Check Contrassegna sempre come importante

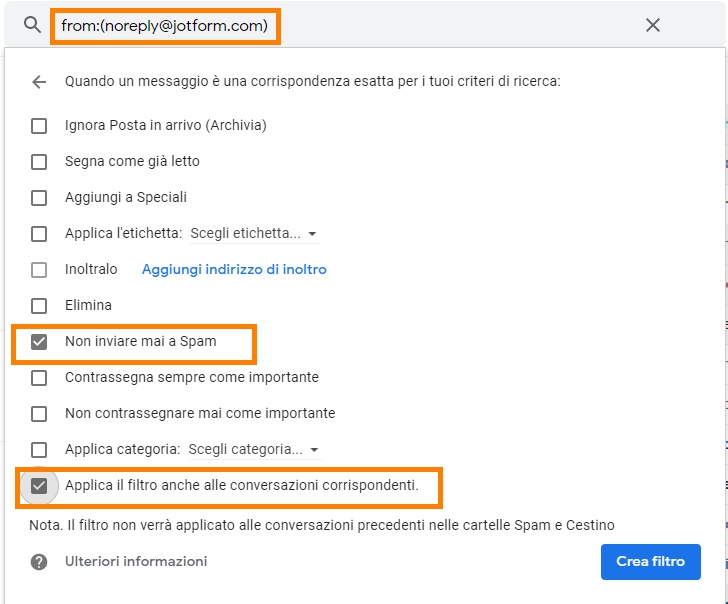(x=39, y=378)
